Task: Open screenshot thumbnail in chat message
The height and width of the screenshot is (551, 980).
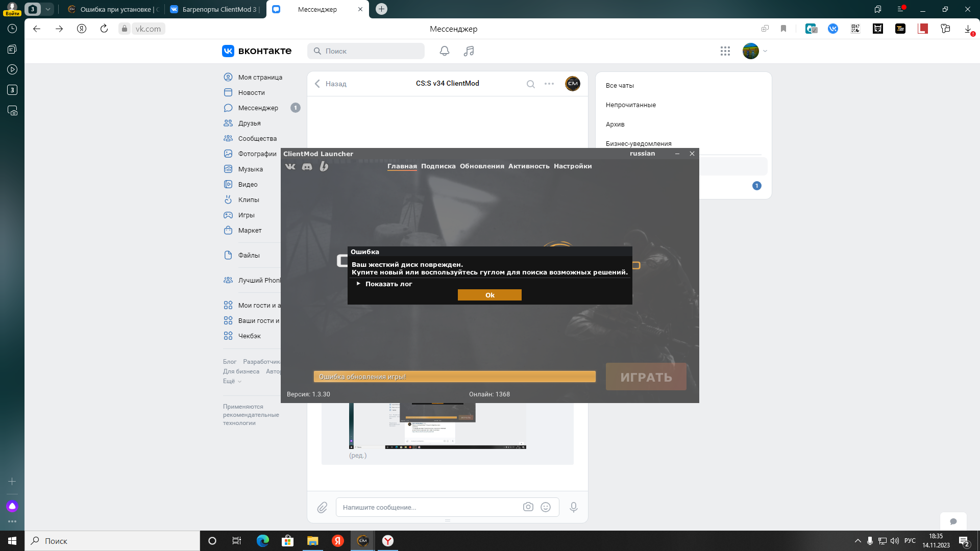Action: click(437, 426)
